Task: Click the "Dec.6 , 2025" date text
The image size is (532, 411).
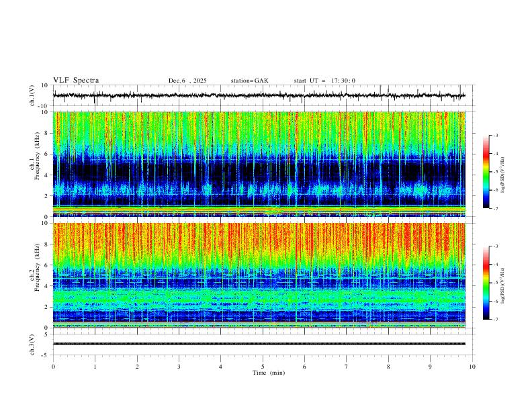Action: pos(187,81)
